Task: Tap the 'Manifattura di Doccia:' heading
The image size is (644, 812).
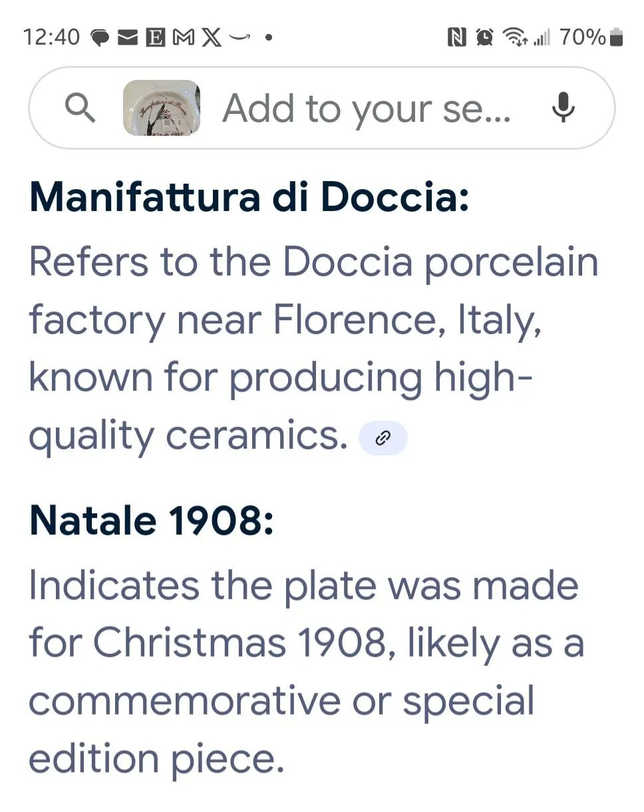Action: pyautogui.click(x=249, y=198)
